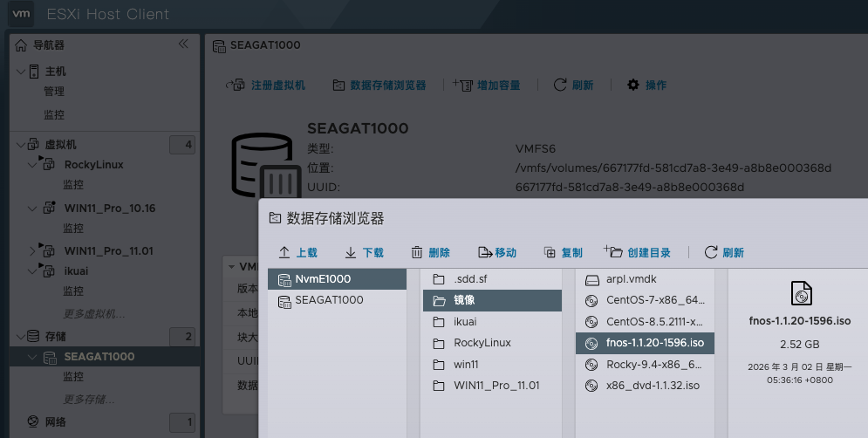
Task: Collapse the navigator panel with double-chevron icon
Action: pyautogui.click(x=183, y=44)
